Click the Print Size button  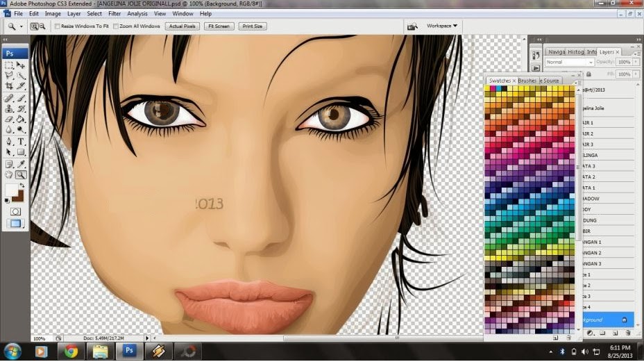tap(252, 26)
